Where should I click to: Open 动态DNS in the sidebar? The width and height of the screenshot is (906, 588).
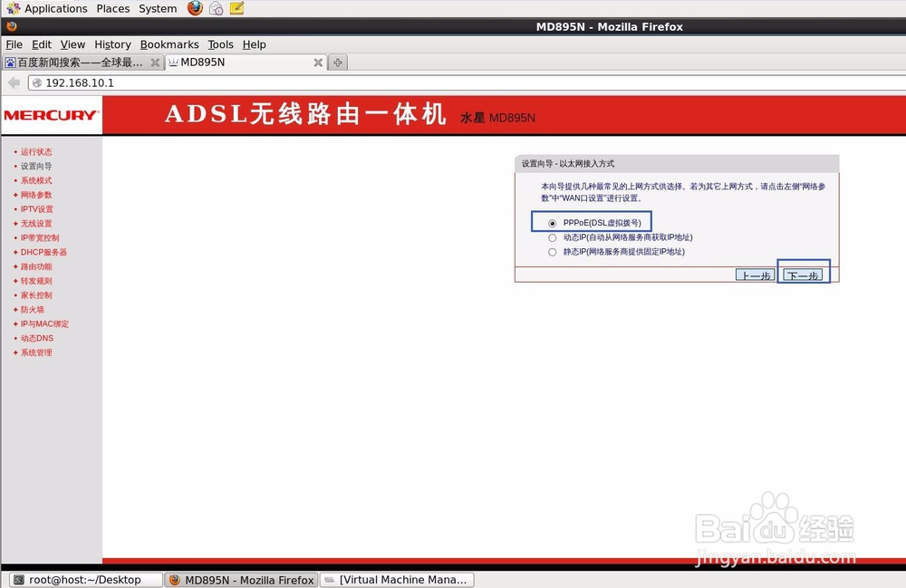[37, 339]
